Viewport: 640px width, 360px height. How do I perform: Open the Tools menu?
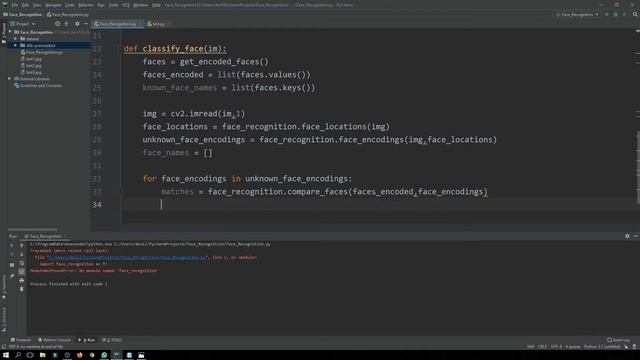coord(113,5)
